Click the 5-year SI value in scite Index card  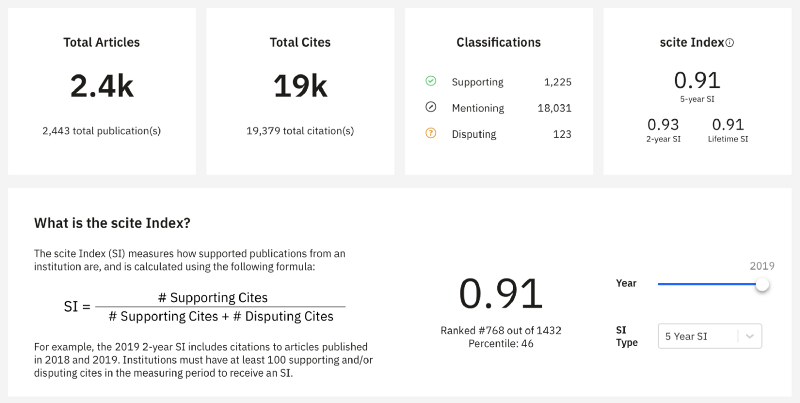[697, 81]
